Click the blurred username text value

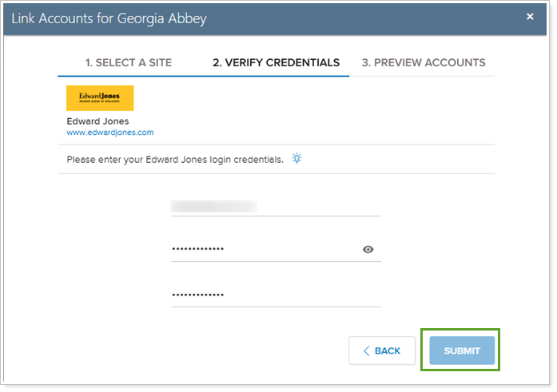(x=214, y=207)
